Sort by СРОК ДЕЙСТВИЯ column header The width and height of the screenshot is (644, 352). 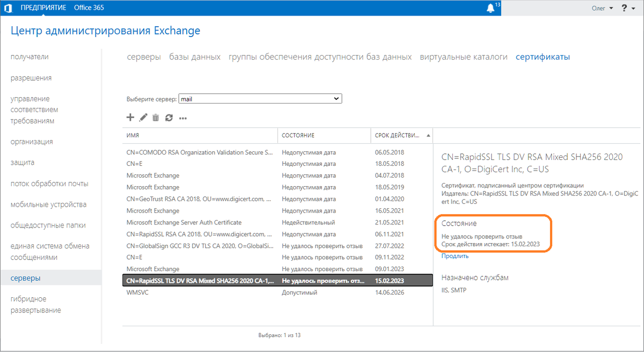[x=401, y=136]
